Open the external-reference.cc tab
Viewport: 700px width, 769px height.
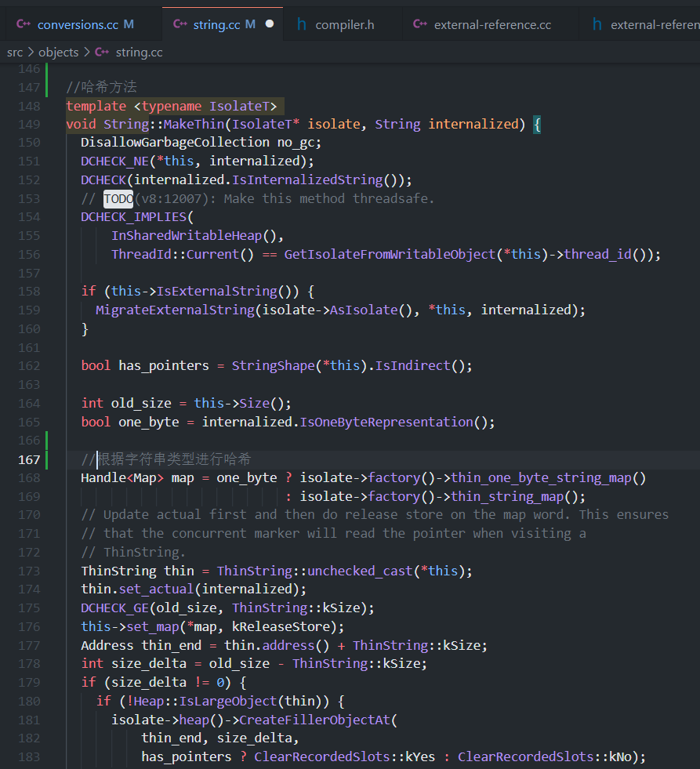coord(491,24)
